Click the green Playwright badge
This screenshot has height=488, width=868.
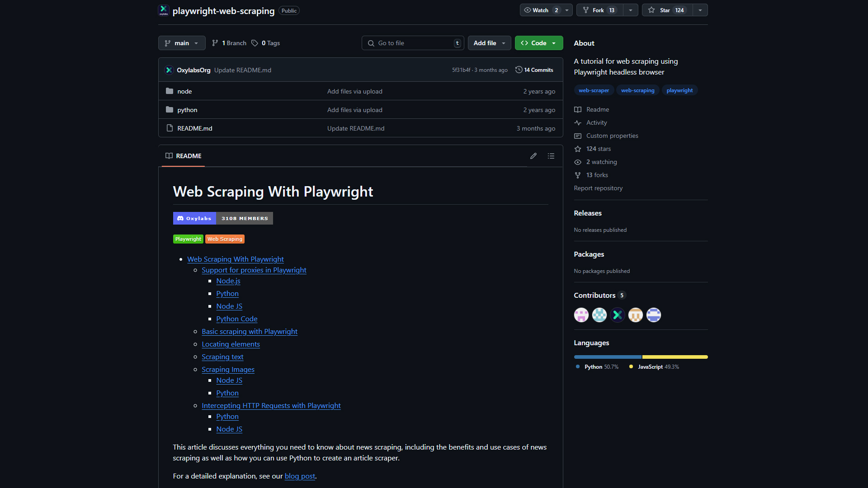tap(188, 239)
